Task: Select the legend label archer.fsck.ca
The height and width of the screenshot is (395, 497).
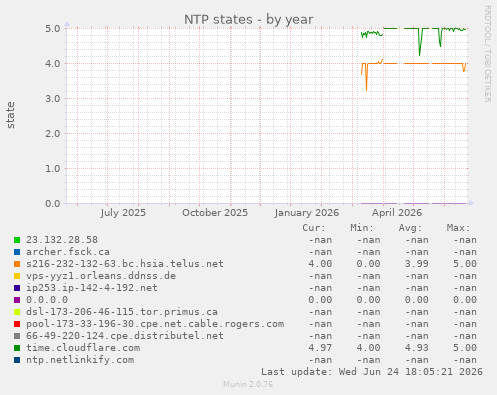Action: tap(68, 252)
